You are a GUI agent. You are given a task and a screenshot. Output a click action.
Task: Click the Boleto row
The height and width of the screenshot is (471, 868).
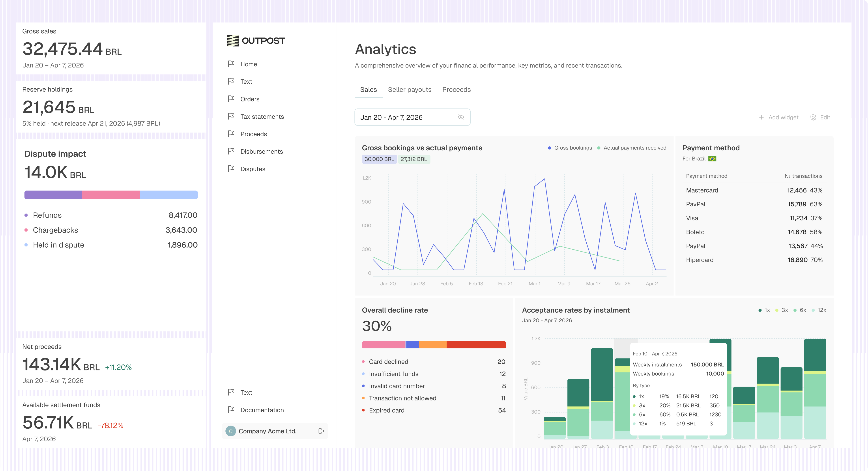pyautogui.click(x=754, y=232)
